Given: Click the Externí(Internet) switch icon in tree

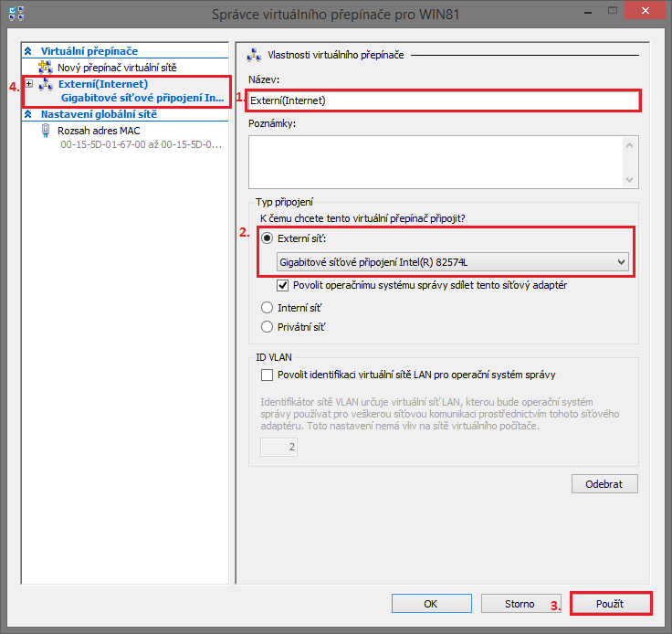Looking at the screenshot, I should (46, 84).
